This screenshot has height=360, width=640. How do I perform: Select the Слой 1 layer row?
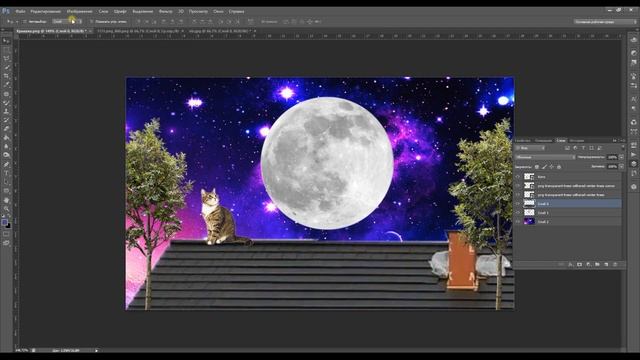[x=568, y=212]
